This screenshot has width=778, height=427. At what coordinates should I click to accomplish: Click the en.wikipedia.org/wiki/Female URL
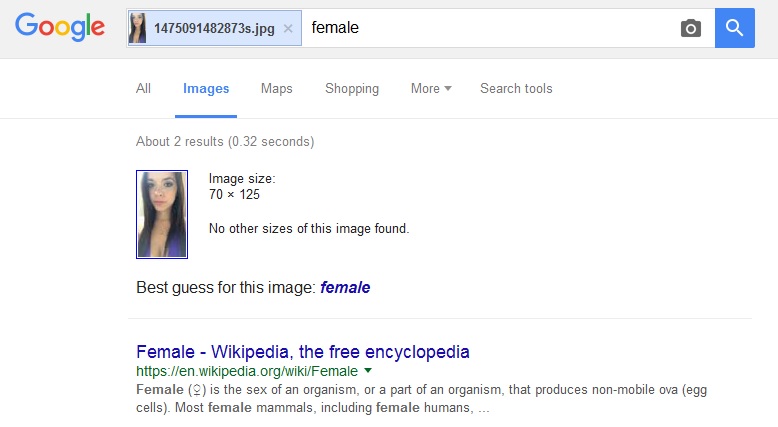247,371
